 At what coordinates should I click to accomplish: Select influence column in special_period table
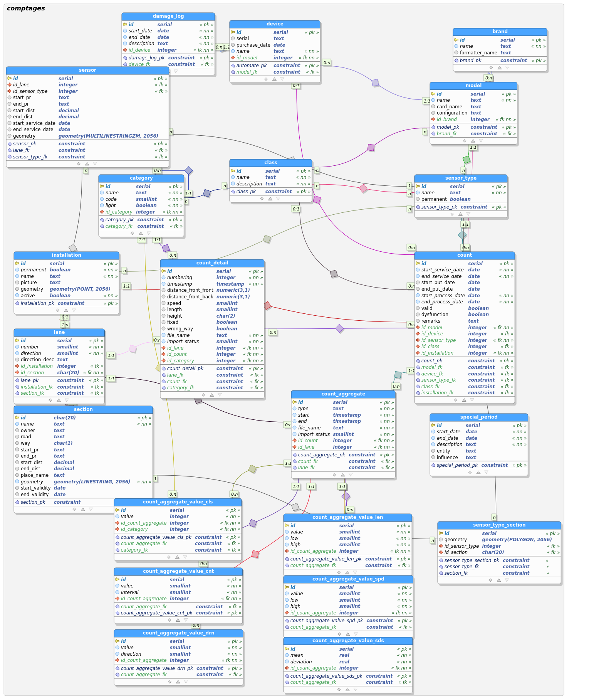479,458
